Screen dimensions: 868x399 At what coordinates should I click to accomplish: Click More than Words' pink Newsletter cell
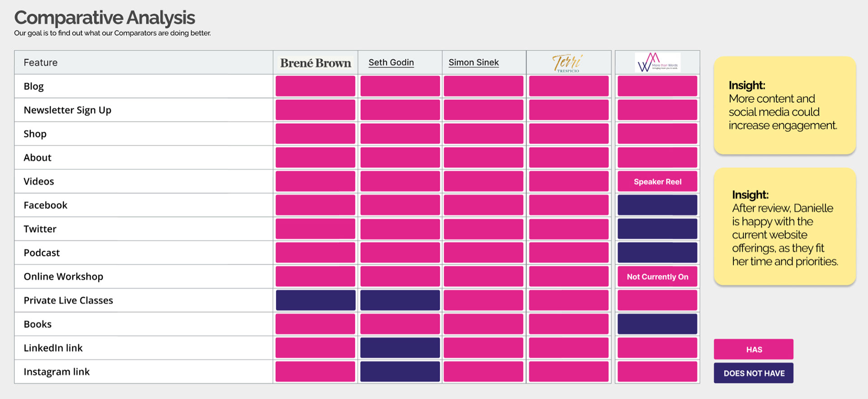tap(657, 110)
